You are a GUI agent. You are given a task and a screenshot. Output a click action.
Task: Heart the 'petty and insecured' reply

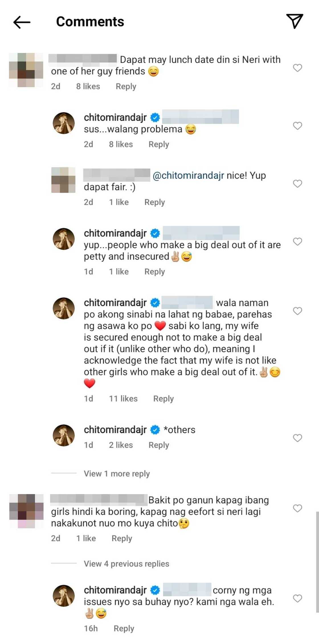(x=297, y=242)
